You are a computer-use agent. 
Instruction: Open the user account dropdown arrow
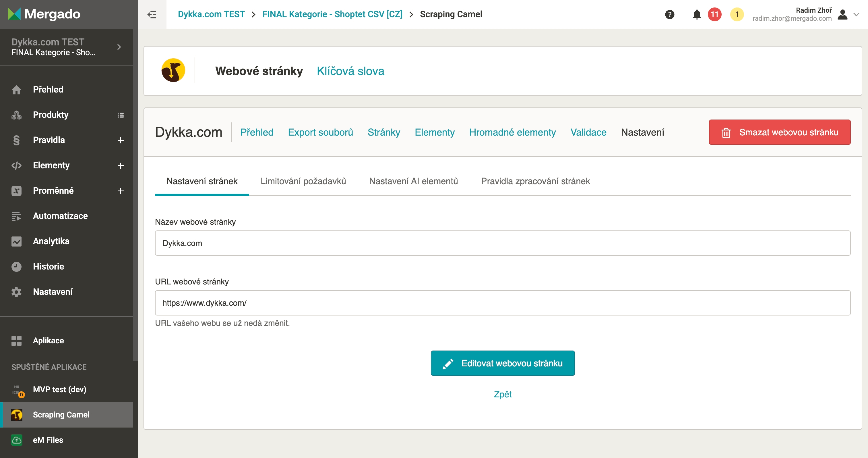[x=856, y=14]
